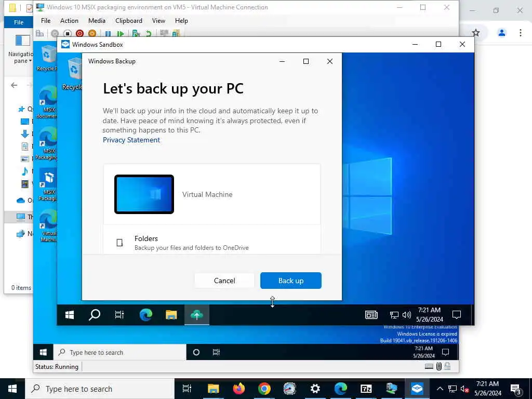Viewport: 532px width, 399px height.
Task: Select Quick access star in File Explorer tree
Action: 21,109
